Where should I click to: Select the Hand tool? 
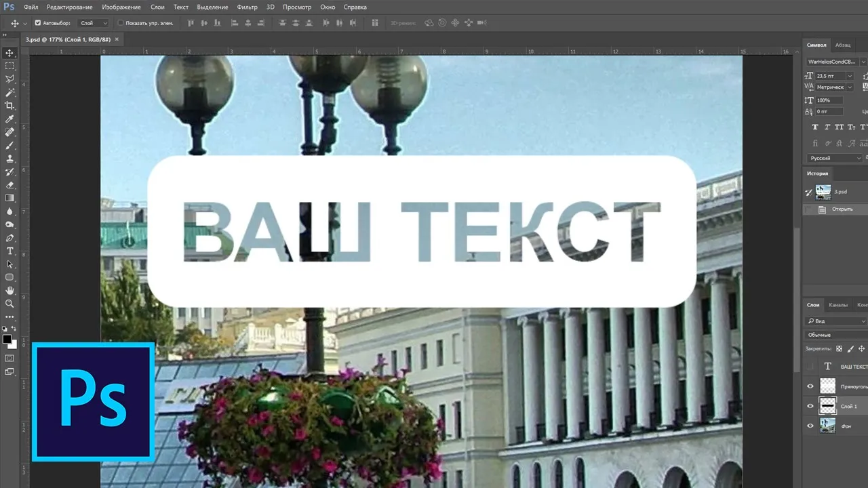[9, 291]
